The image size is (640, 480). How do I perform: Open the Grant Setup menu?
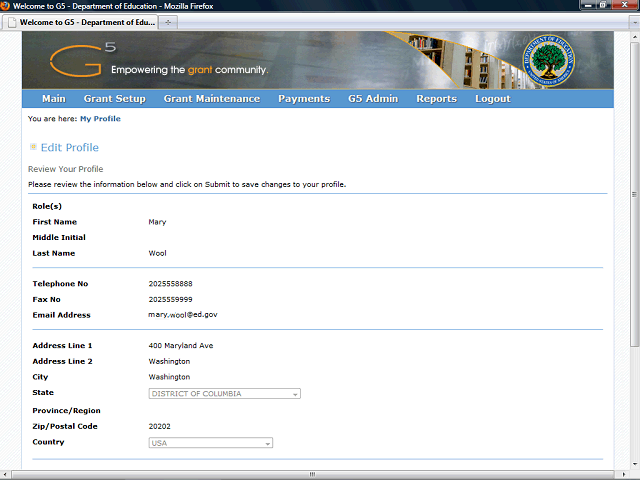pyautogui.click(x=114, y=99)
